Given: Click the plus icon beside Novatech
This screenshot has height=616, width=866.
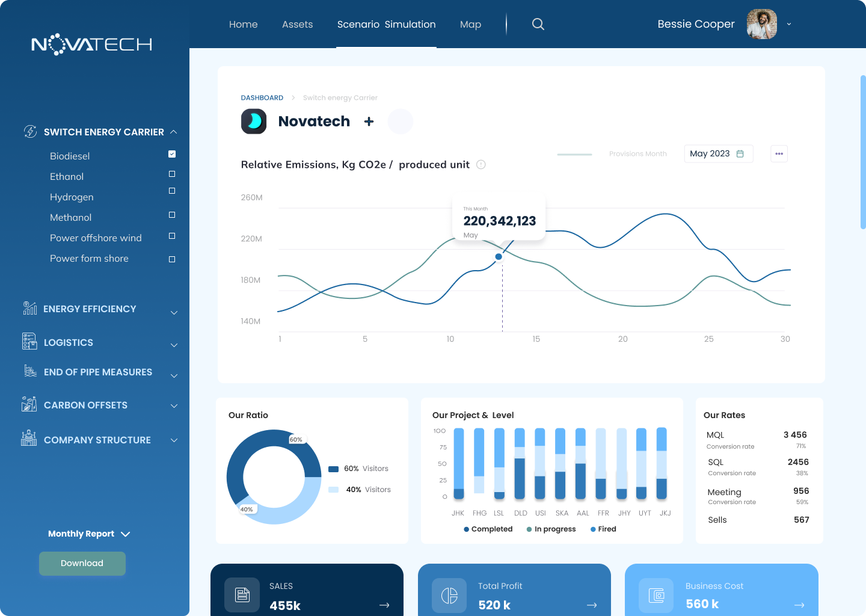Looking at the screenshot, I should coord(369,122).
